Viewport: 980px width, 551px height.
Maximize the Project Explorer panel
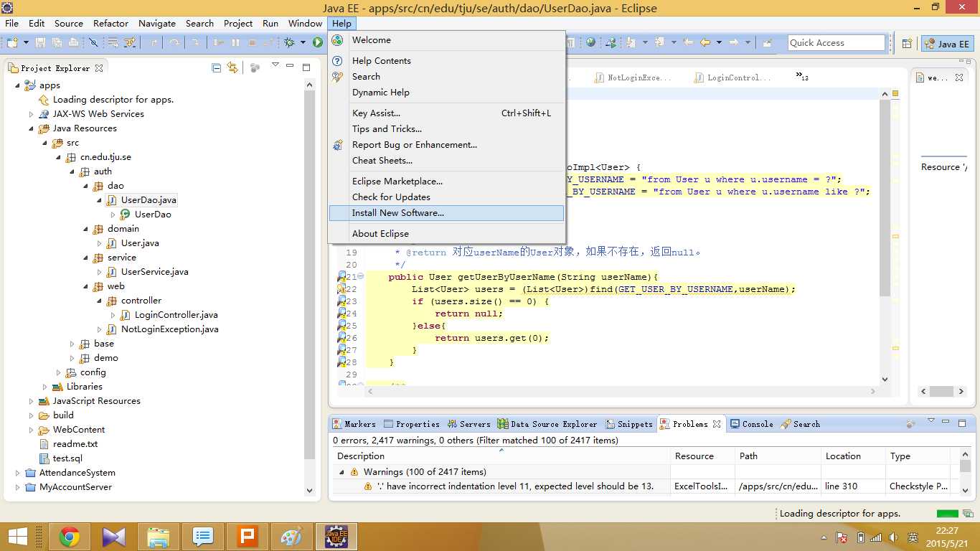pyautogui.click(x=306, y=67)
